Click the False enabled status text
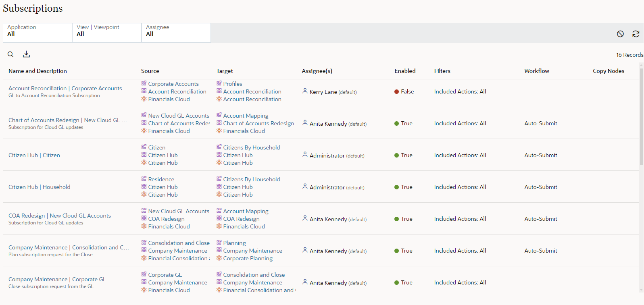The image size is (644, 305). (x=407, y=91)
